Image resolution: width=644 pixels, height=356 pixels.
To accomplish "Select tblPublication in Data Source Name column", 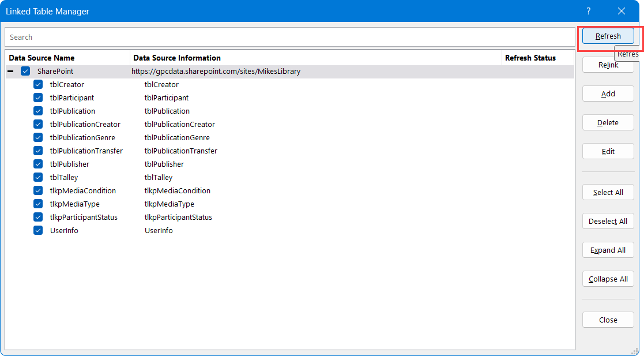I will pos(72,111).
